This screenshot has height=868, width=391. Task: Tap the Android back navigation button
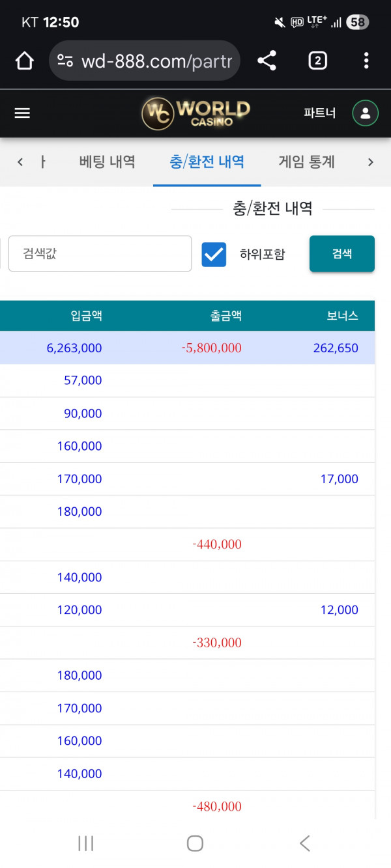tap(304, 843)
